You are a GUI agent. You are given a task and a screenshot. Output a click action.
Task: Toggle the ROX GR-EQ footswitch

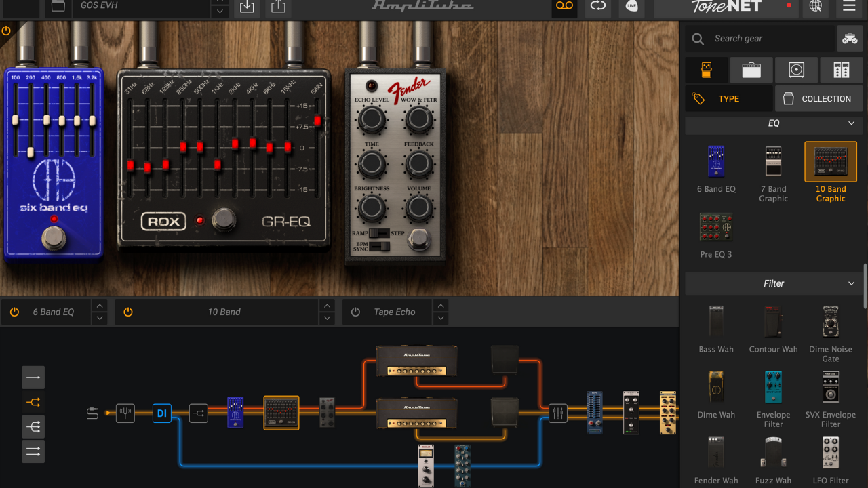(224, 220)
